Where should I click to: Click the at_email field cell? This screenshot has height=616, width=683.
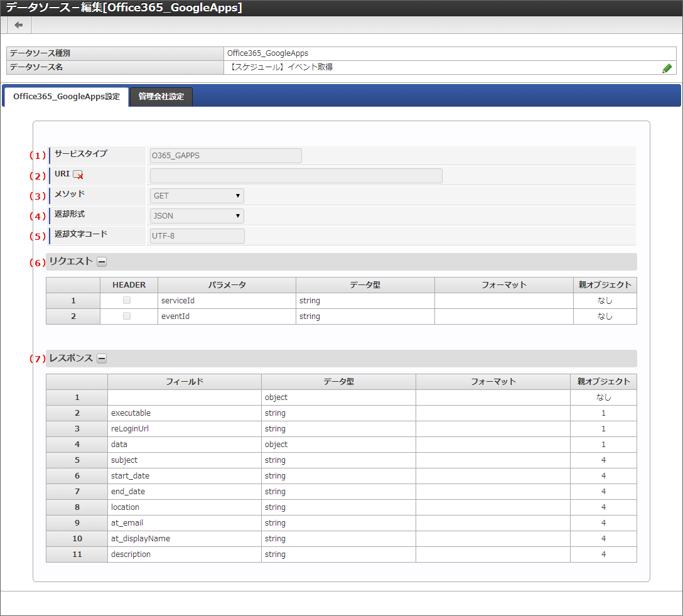point(185,523)
